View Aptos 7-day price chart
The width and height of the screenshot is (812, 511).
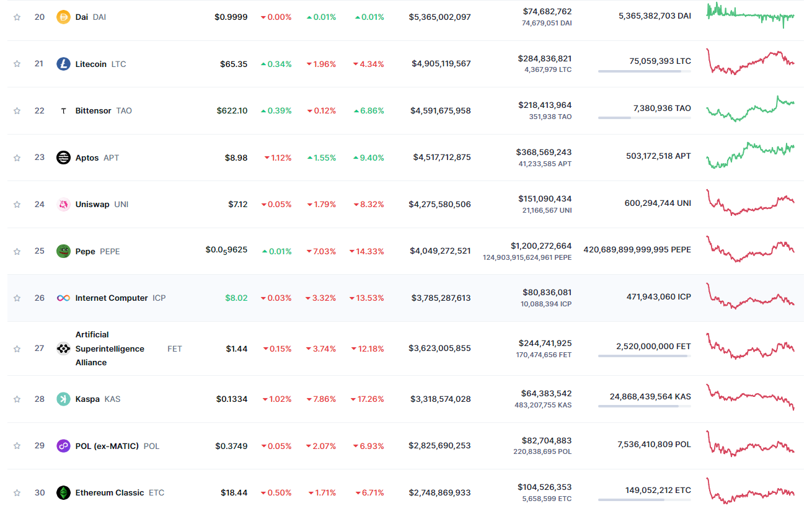(x=751, y=156)
